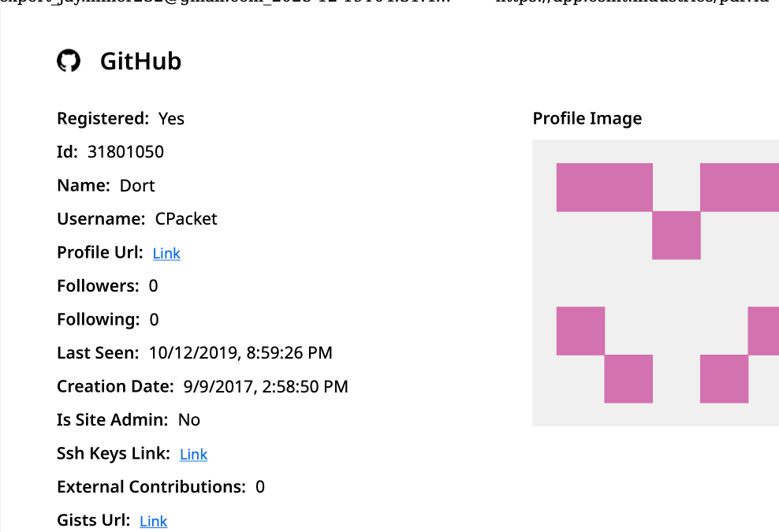Open the Ssh Keys Link hyperlink

pos(193,454)
